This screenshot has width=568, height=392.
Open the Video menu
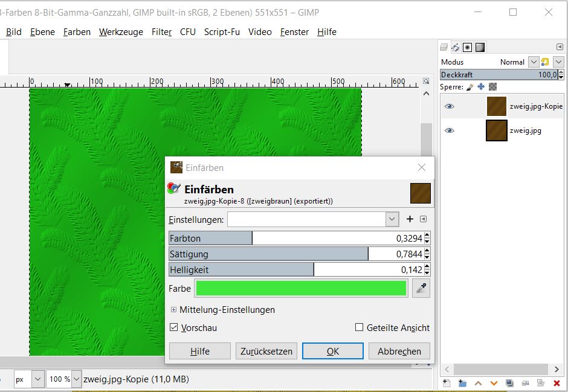[x=260, y=32]
